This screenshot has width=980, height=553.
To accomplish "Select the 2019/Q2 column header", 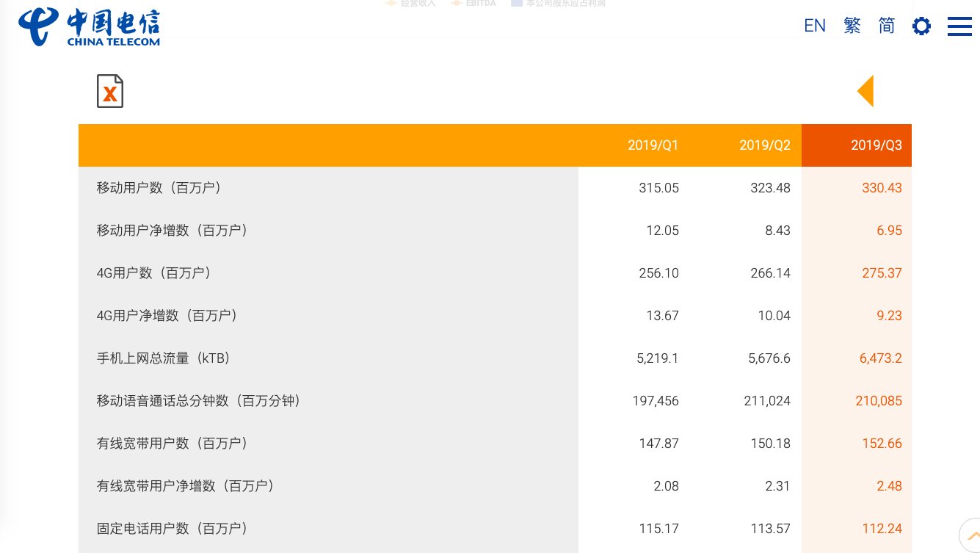I will pos(765,145).
